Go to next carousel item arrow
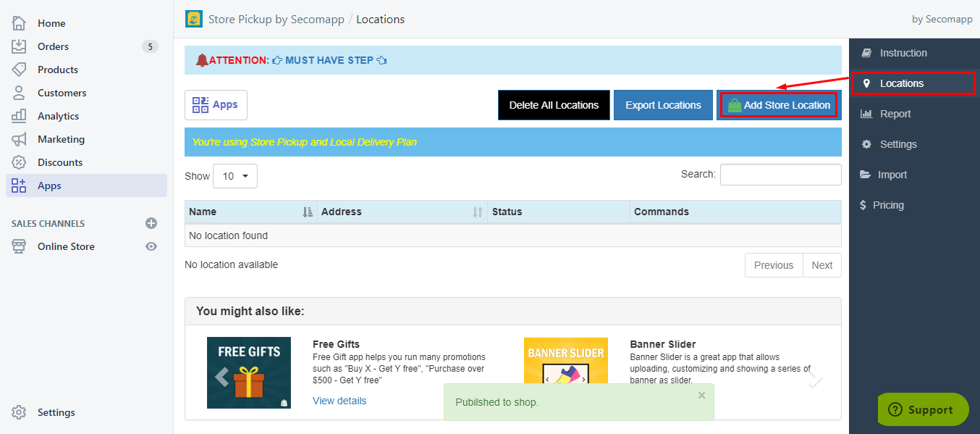 tap(816, 380)
